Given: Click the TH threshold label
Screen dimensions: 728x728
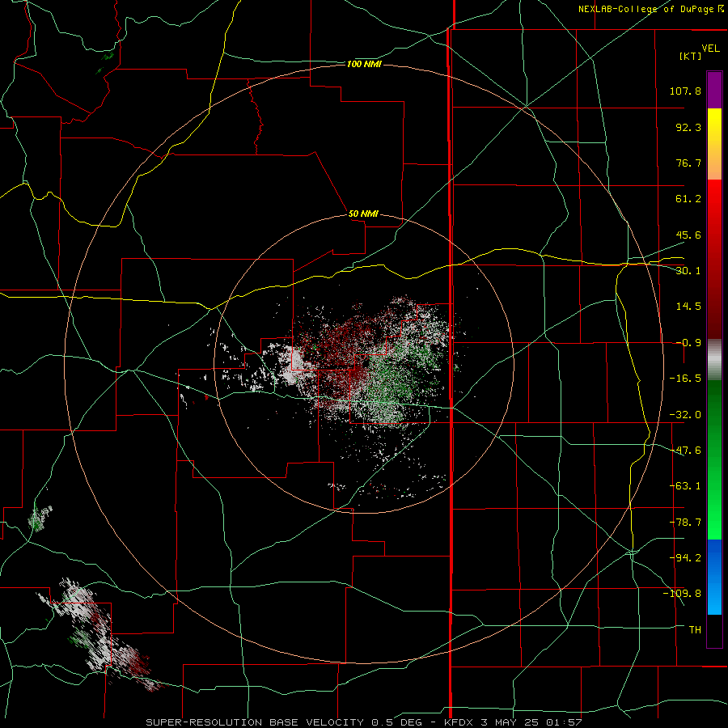Looking at the screenshot, I should coord(695,630).
